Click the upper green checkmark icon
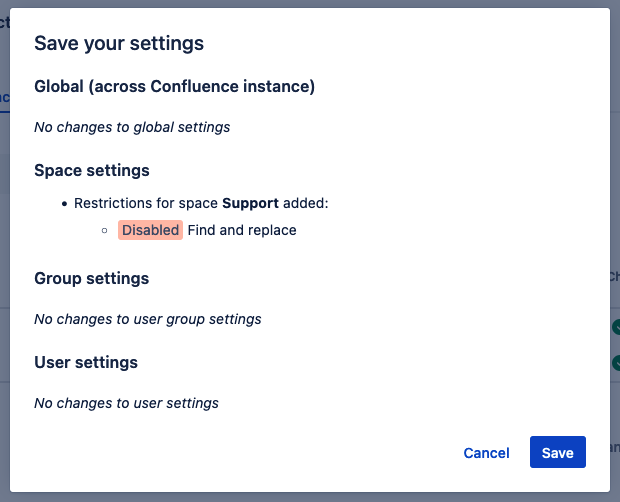Image resolution: width=620 pixels, height=502 pixels. (x=616, y=326)
